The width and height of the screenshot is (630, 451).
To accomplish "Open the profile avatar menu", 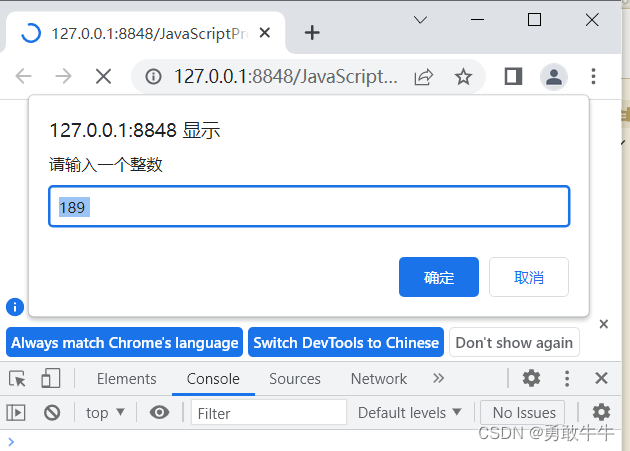I will click(x=554, y=76).
